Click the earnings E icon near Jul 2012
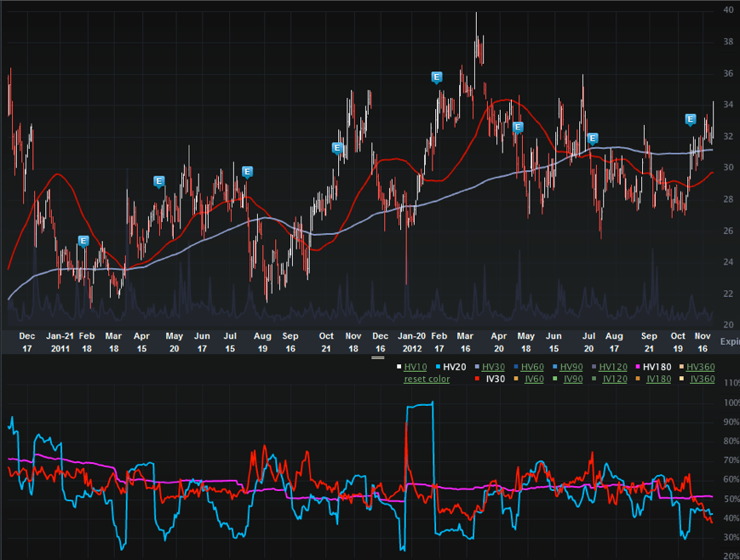 [x=592, y=138]
